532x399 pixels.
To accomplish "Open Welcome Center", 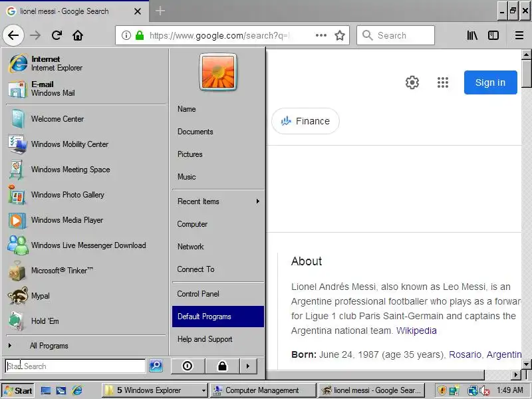I will pyautogui.click(x=86, y=119).
